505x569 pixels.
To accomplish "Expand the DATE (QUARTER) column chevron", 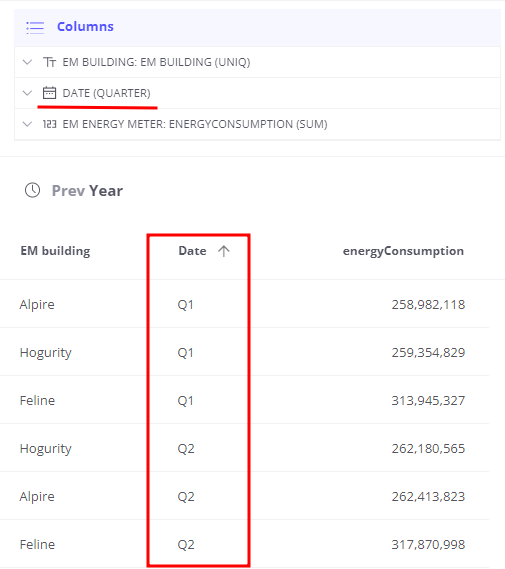I will (27, 93).
